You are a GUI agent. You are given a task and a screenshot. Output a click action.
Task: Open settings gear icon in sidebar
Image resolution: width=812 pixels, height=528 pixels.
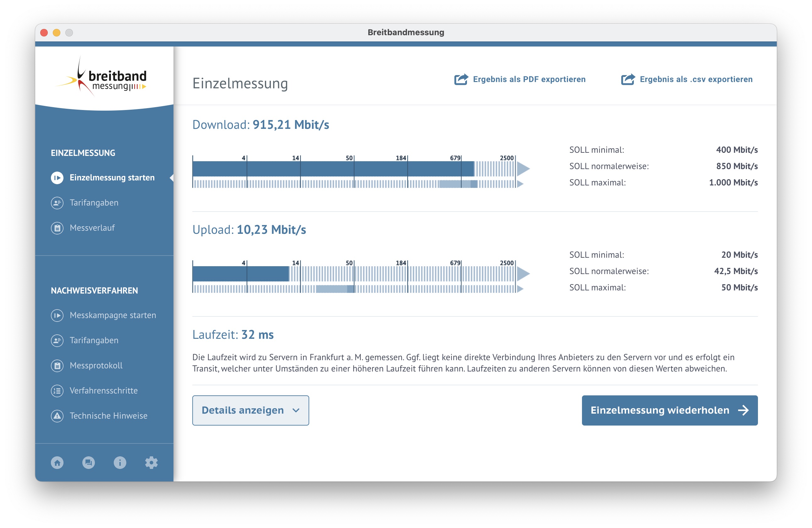(x=151, y=462)
